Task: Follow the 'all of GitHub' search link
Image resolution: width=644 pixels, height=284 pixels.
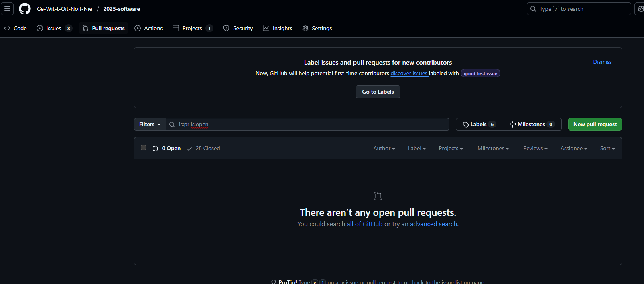Action: (x=365, y=224)
